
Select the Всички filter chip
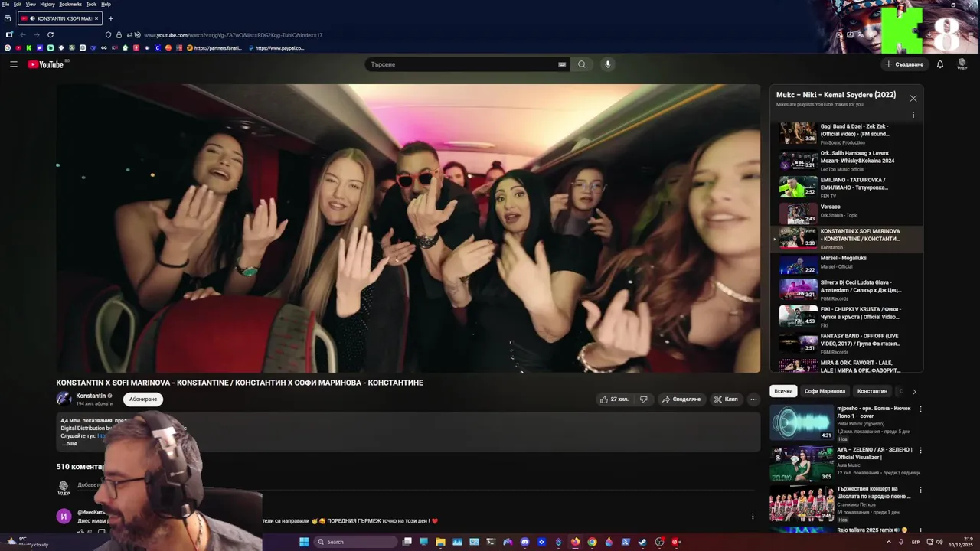[783, 391]
